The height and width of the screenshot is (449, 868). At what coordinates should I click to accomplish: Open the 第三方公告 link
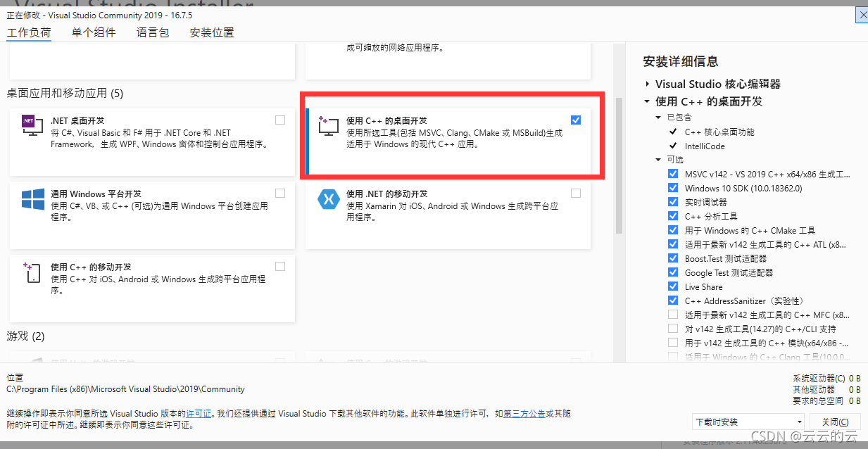(524, 413)
